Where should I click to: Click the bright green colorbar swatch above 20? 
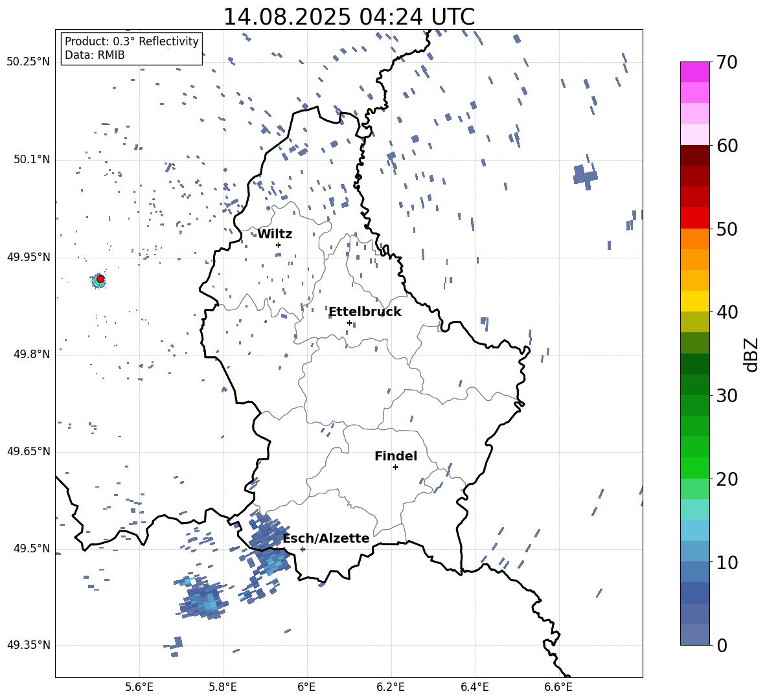click(694, 468)
